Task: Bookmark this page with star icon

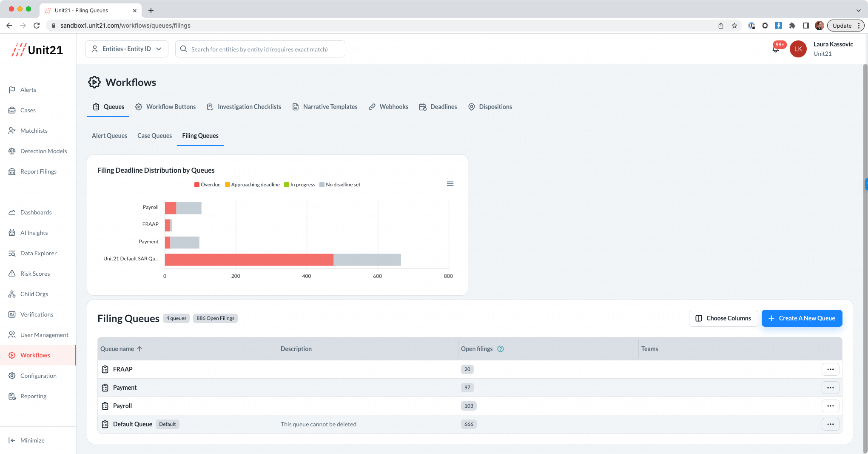Action: [x=734, y=26]
